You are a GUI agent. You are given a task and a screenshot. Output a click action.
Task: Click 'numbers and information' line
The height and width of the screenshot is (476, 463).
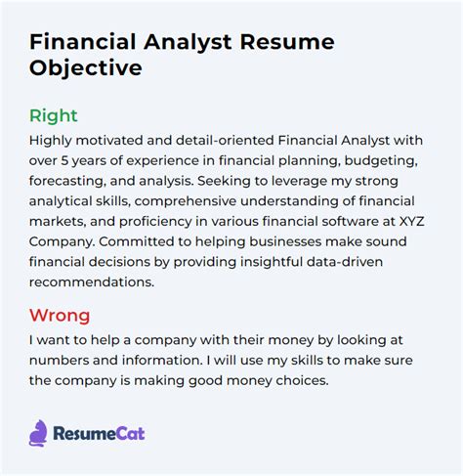click(221, 361)
